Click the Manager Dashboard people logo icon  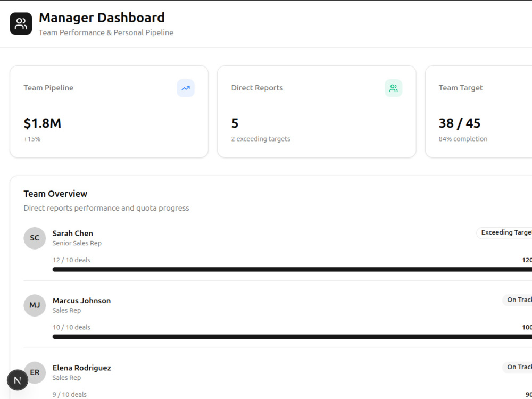point(21,24)
